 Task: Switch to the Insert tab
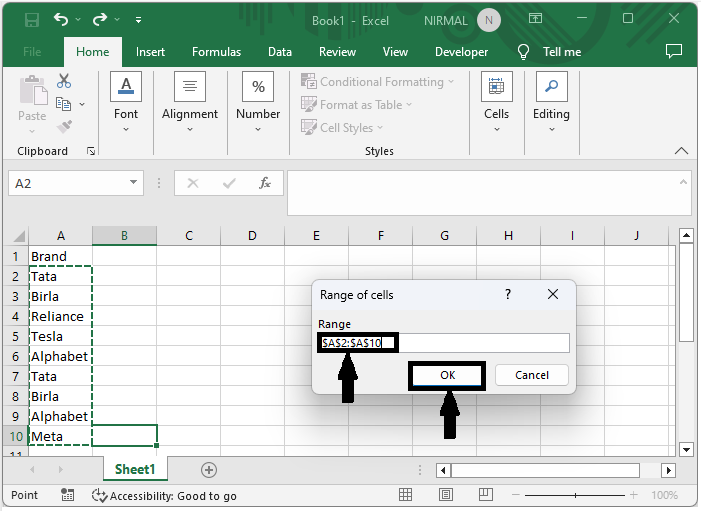pos(150,52)
